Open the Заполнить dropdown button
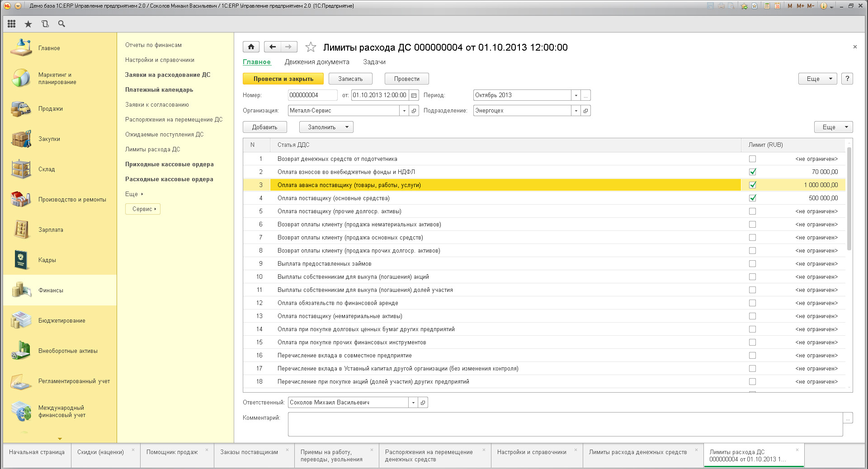 pos(326,127)
